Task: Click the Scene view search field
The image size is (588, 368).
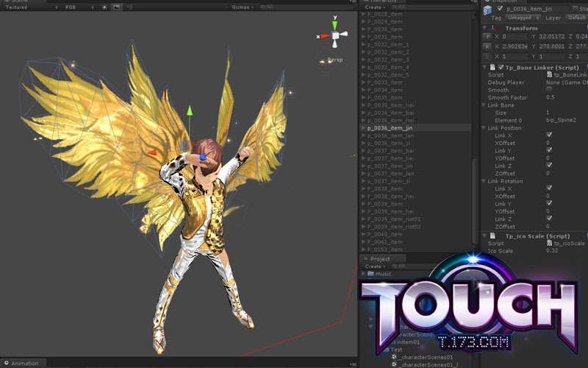Action: [306, 7]
